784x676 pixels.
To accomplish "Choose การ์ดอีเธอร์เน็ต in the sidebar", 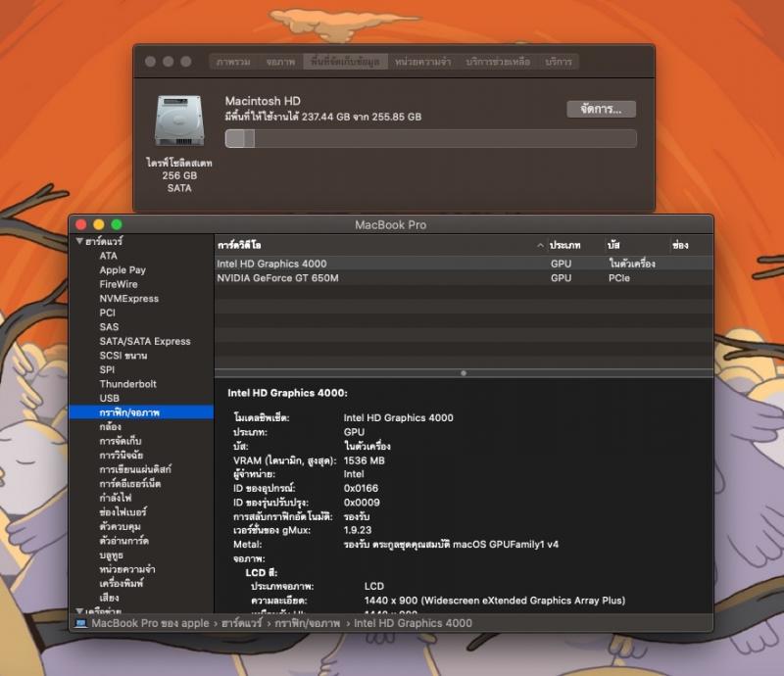I will coord(130,484).
